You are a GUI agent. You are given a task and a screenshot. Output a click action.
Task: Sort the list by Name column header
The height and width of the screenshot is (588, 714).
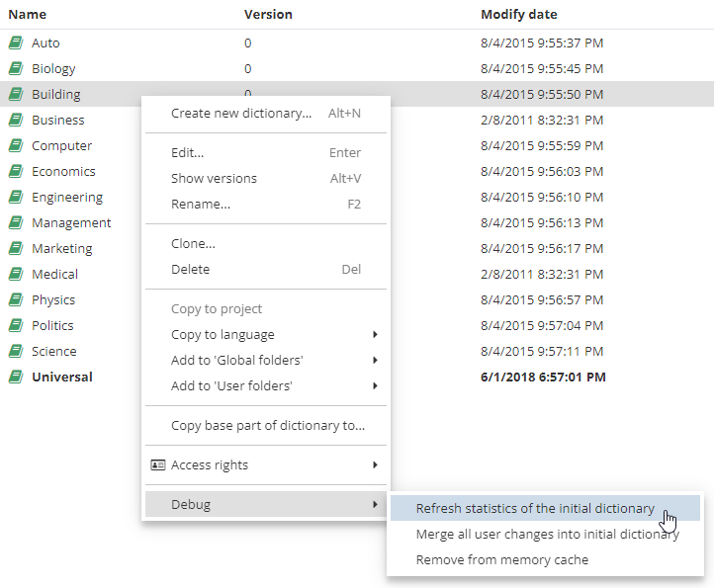coord(28,15)
